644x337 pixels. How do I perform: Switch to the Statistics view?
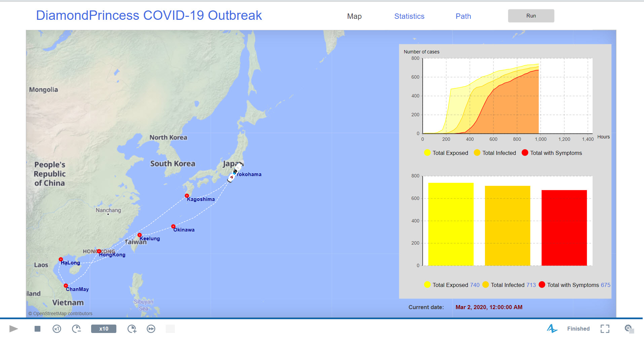coord(409,16)
